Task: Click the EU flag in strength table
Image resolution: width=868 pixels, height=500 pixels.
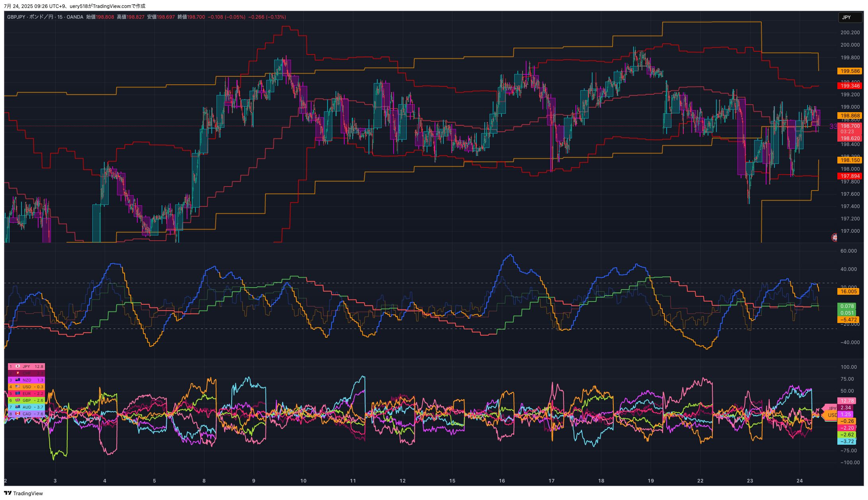Action: coord(18,393)
